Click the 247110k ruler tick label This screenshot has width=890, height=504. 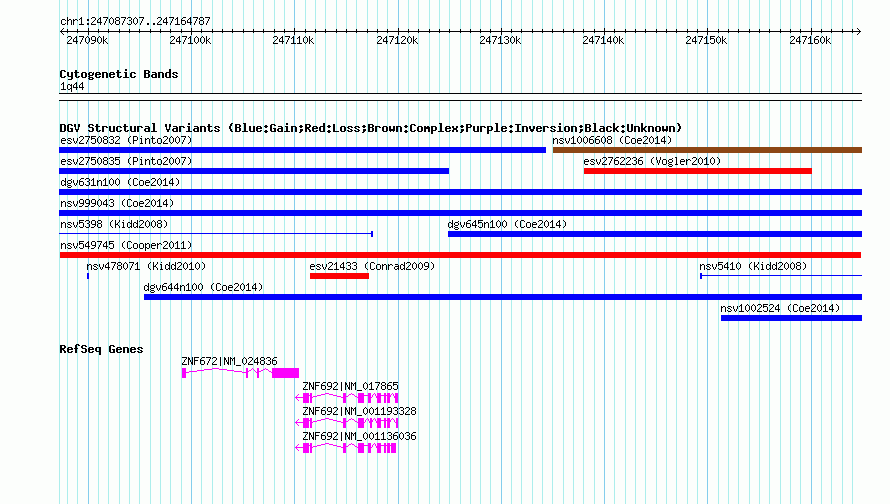[293, 40]
